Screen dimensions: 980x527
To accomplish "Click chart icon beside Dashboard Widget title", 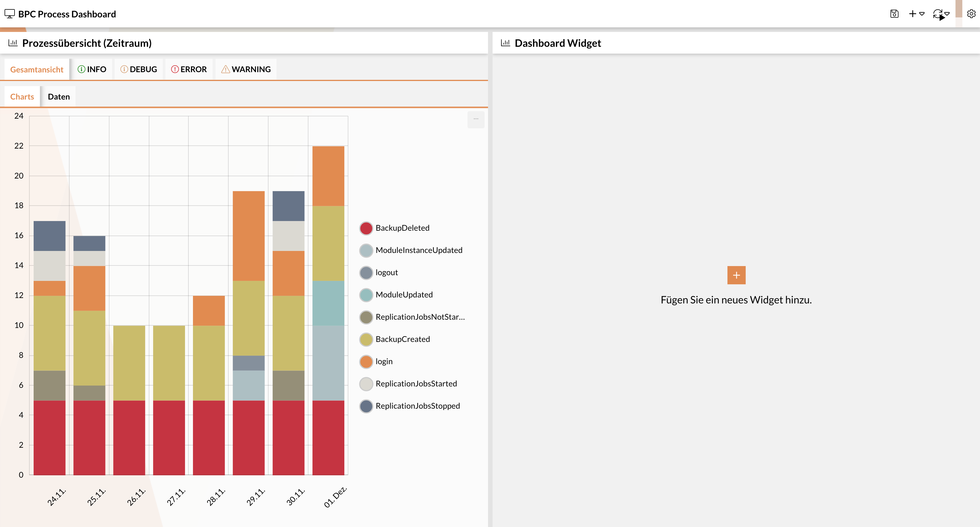I will pyautogui.click(x=505, y=43).
